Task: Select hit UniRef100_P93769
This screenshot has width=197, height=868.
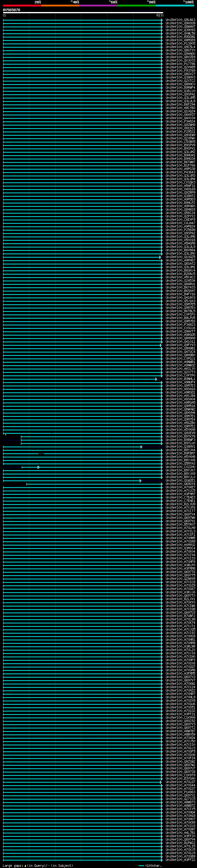Action: 180,71
